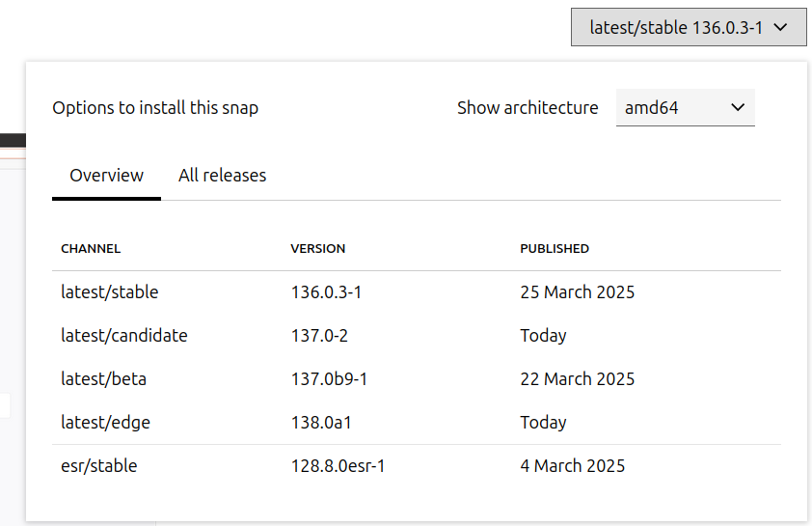The image size is (812, 526).
Task: Click the 22 March 2025 published date
Action: (577, 379)
